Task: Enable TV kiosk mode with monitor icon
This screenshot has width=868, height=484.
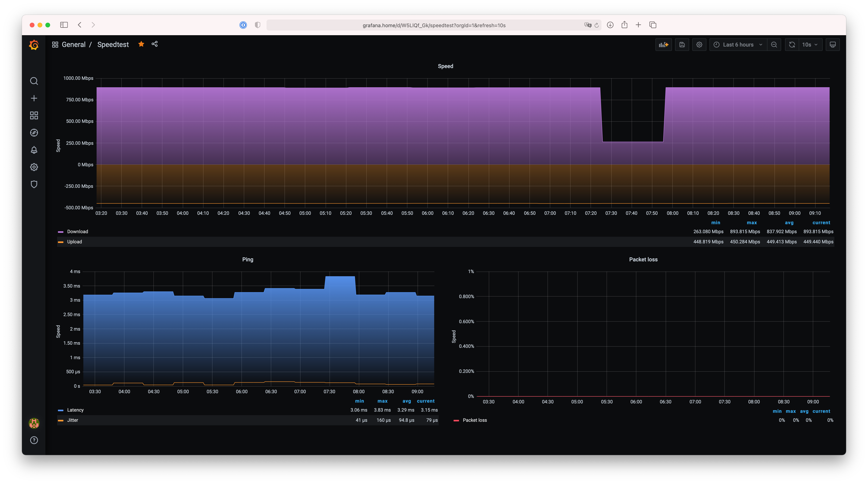Action: (x=832, y=44)
